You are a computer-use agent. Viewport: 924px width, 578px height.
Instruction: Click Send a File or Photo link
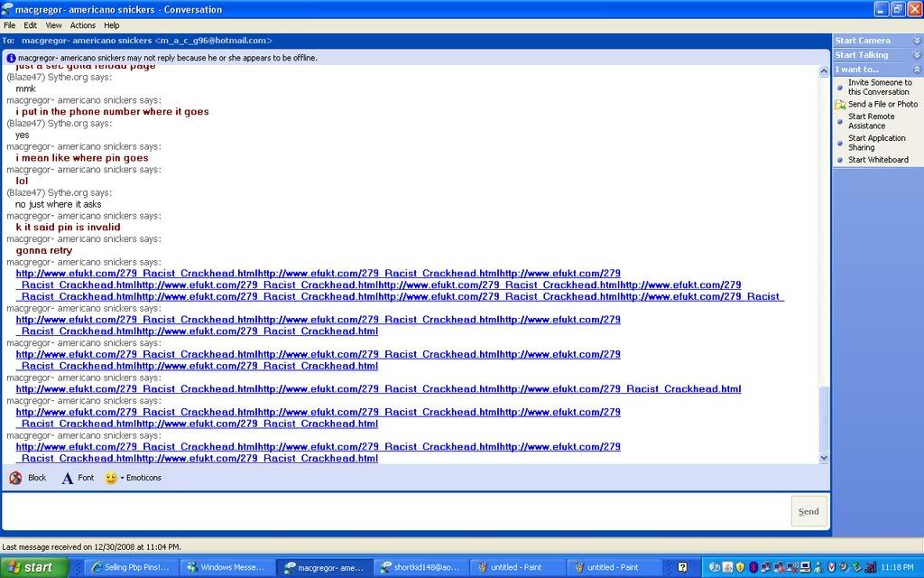tap(882, 104)
